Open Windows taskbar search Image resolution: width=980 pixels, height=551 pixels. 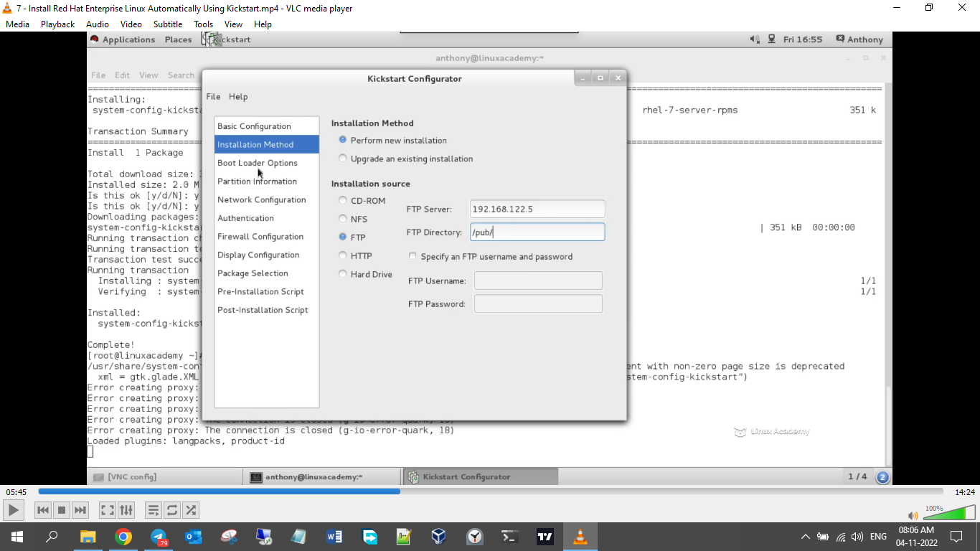(x=52, y=537)
